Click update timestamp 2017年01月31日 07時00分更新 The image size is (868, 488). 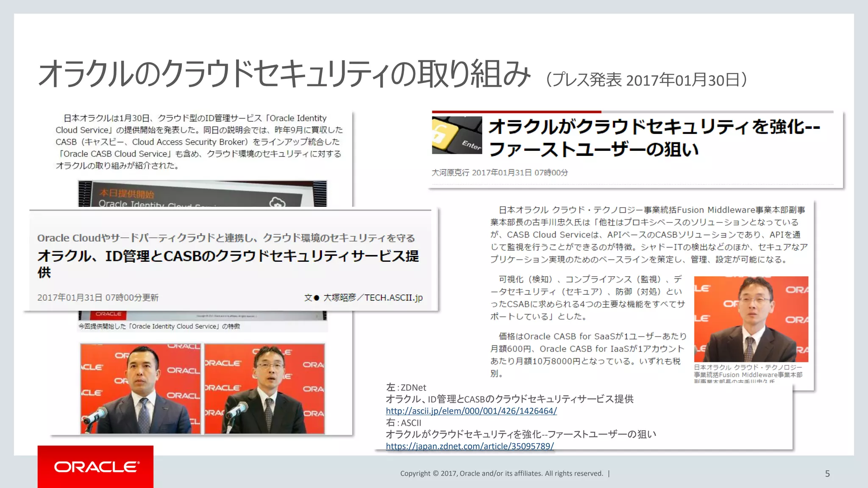[x=98, y=297]
